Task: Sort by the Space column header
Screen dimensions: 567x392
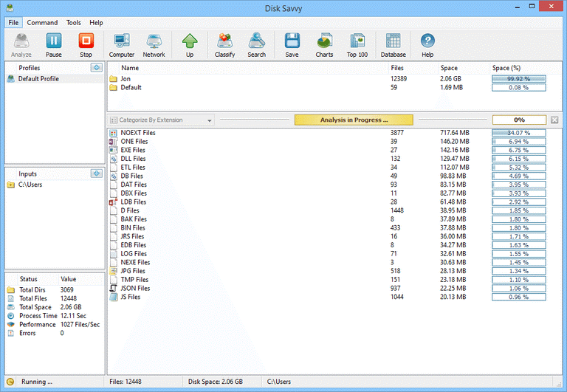Action: click(463, 68)
